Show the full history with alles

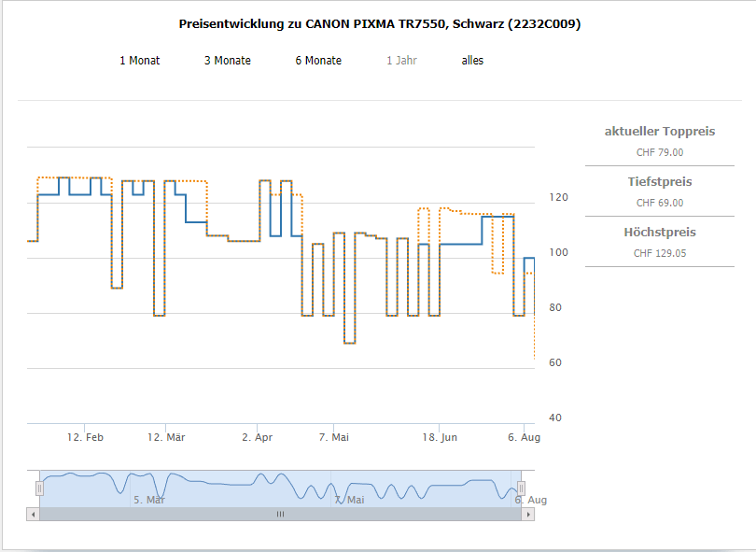point(472,61)
